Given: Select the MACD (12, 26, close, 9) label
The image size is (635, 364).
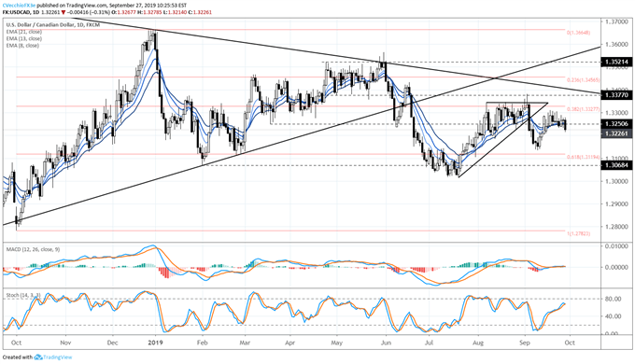Looking at the screenshot, I should pos(33,249).
